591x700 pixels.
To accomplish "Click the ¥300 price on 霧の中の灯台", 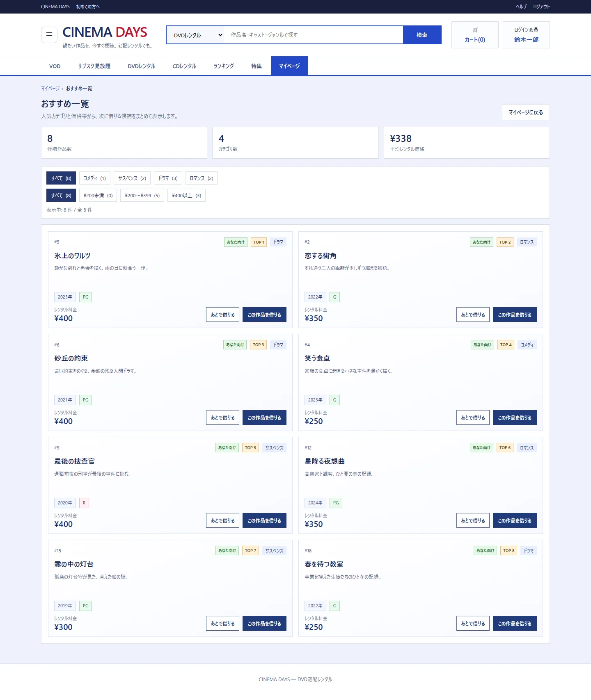I will coord(63,627).
